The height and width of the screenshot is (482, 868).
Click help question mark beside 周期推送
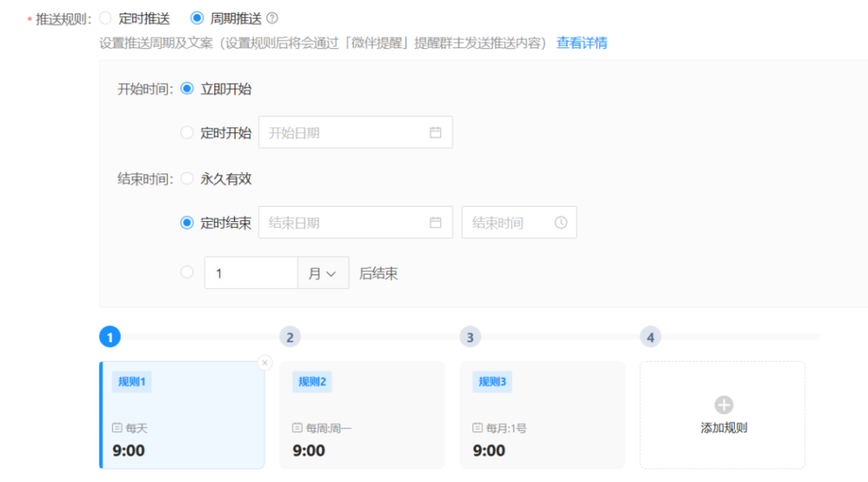(x=272, y=18)
